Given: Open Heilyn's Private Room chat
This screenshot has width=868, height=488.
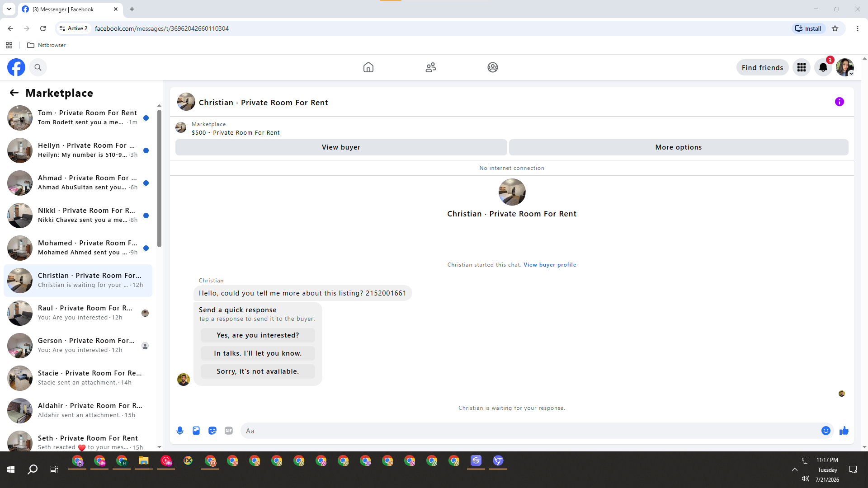Looking at the screenshot, I should click(78, 150).
